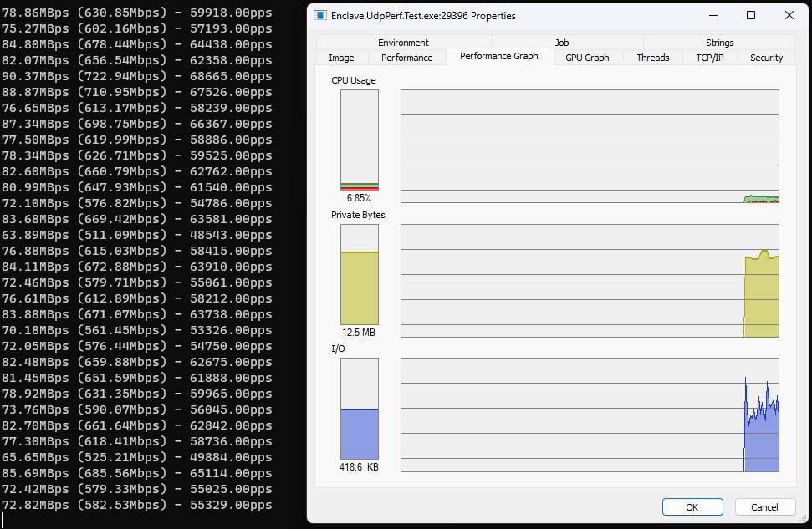The image size is (812, 529).
Task: Click the I/O level bar
Action: pyautogui.click(x=360, y=409)
